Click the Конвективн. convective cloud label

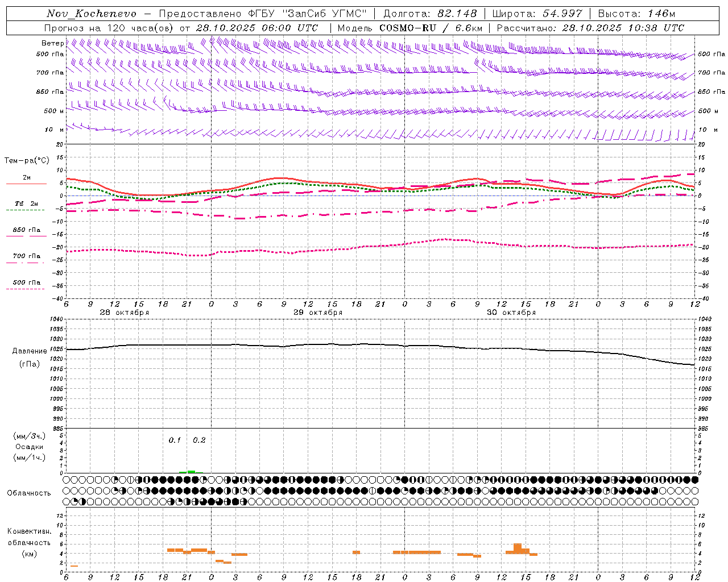coord(29,531)
